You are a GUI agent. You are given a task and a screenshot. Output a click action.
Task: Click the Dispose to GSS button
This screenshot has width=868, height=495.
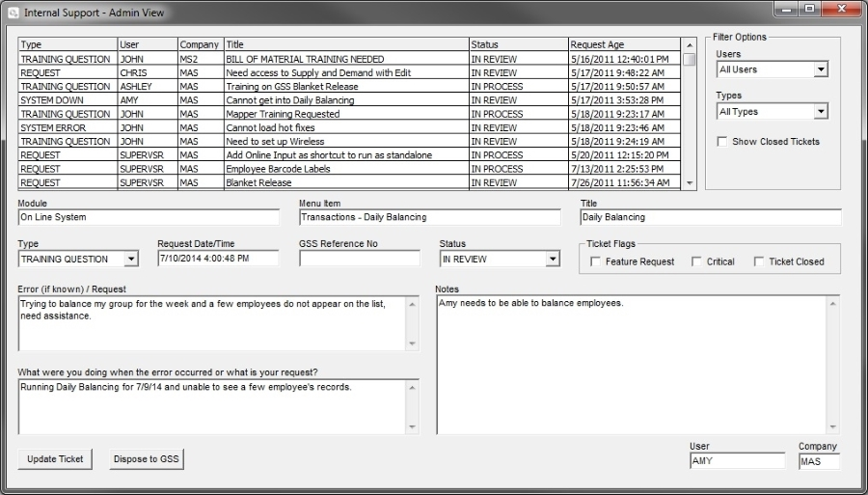click(147, 459)
